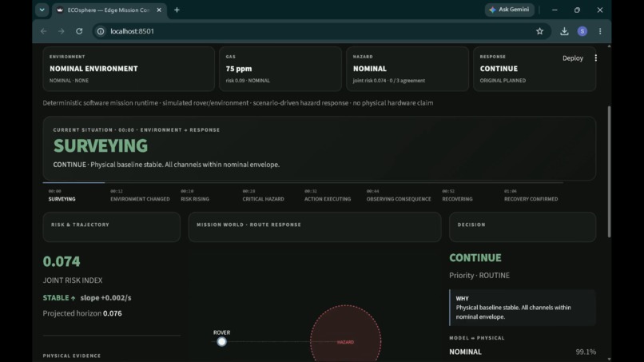The width and height of the screenshot is (644, 362).
Task: Reload the localhost page
Action: (x=79, y=31)
